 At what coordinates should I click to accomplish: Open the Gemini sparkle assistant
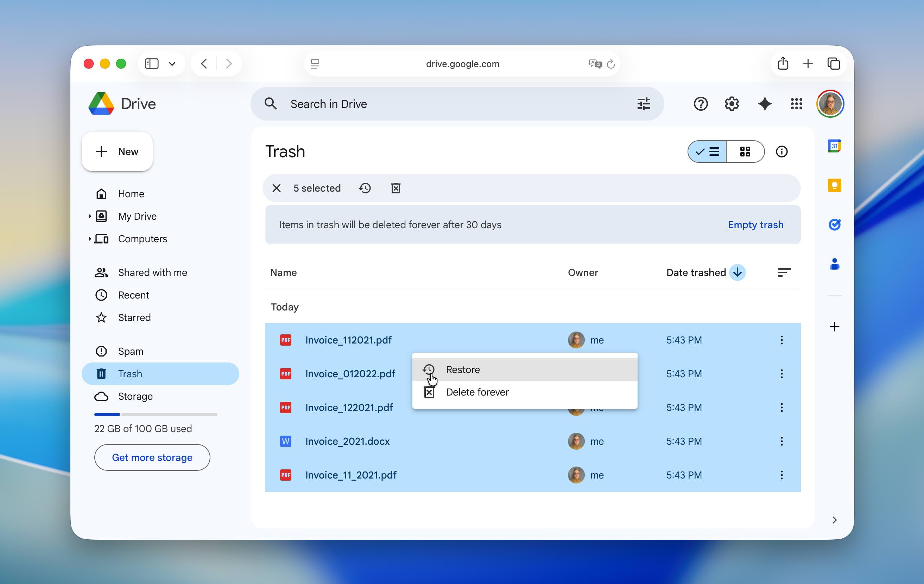[764, 104]
